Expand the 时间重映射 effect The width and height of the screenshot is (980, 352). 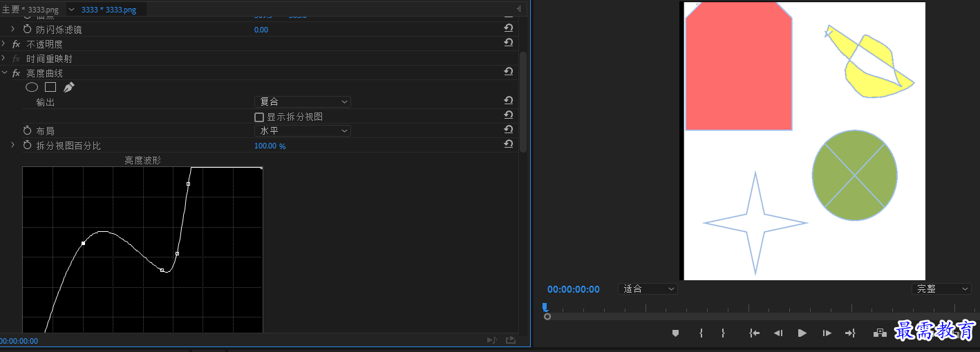coord(3,58)
